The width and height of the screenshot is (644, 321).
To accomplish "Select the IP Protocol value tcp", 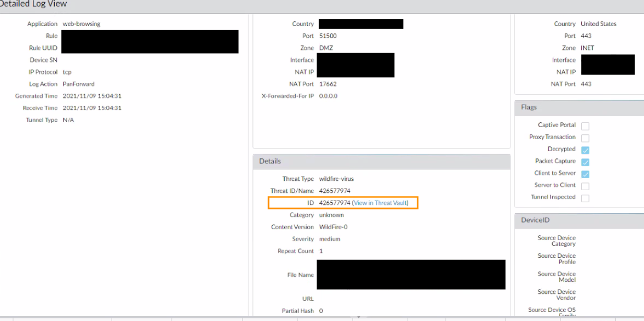I will tap(67, 72).
